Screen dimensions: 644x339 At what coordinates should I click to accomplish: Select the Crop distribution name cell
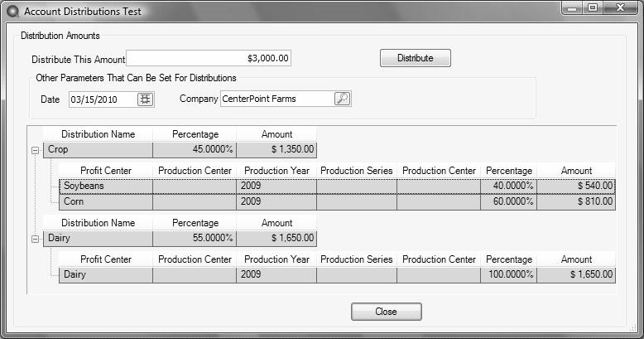98,150
